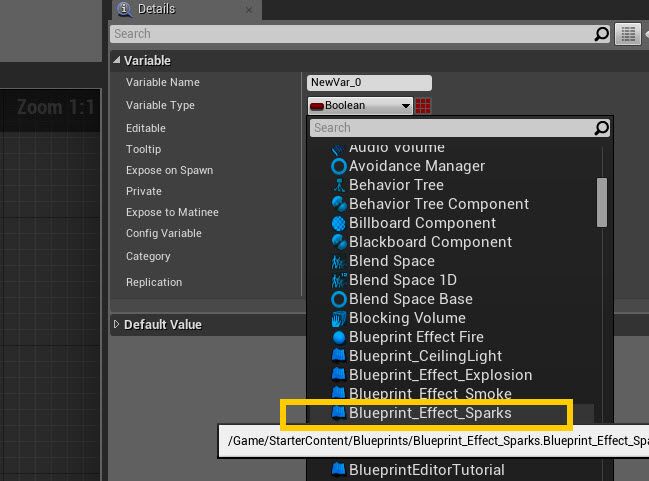Click the Expose to Matinee label
This screenshot has height=481, width=649.
[172, 212]
